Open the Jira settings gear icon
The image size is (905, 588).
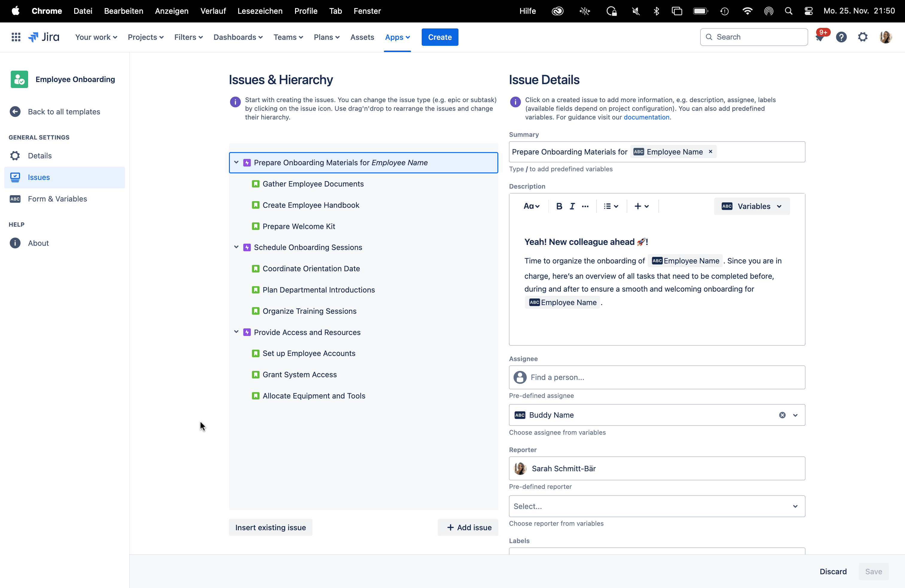(863, 37)
